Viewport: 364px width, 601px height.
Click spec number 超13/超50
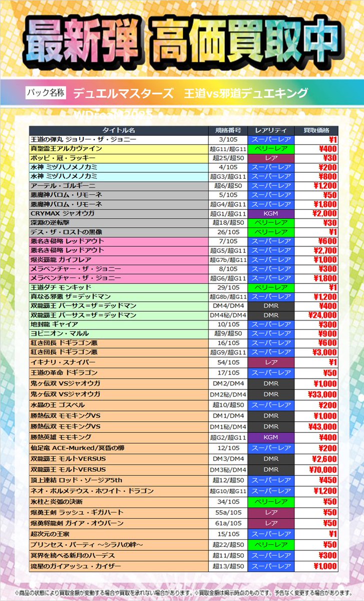pyautogui.click(x=228, y=566)
